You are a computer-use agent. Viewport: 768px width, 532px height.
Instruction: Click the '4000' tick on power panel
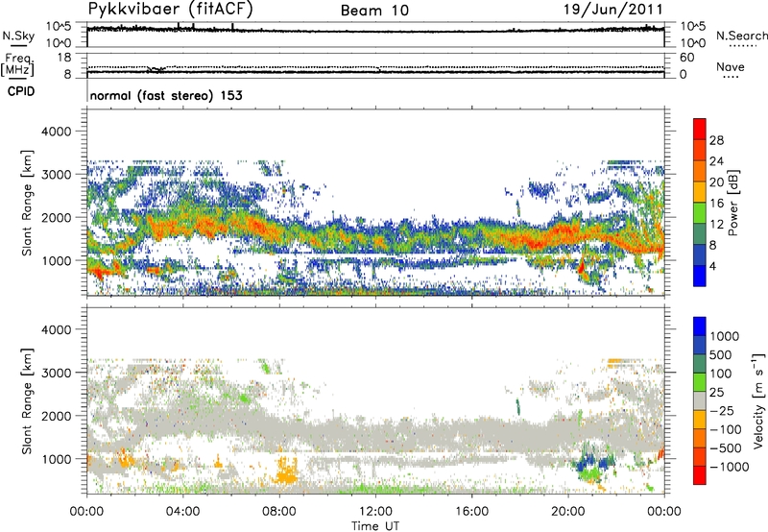point(57,132)
